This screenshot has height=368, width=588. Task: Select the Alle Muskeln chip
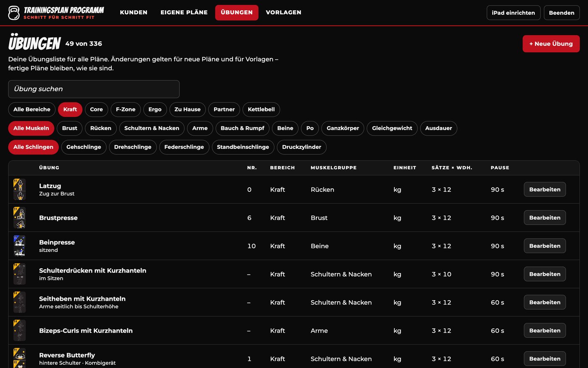click(x=31, y=128)
